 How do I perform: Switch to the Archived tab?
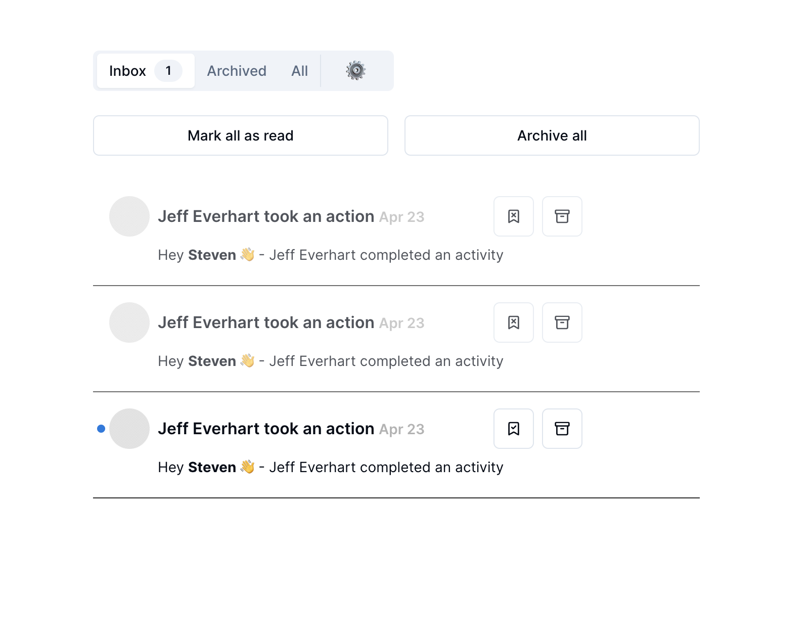237,71
